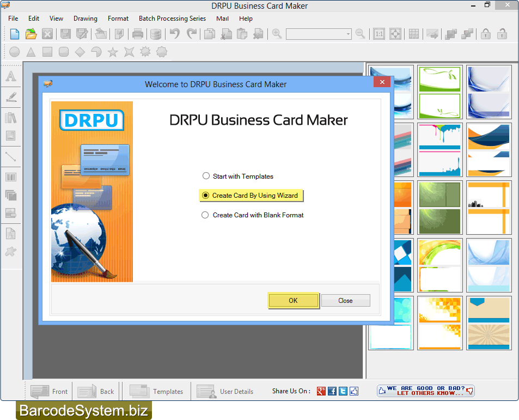
Task: Select Create Card By Using Wizard option
Action: tap(250, 195)
